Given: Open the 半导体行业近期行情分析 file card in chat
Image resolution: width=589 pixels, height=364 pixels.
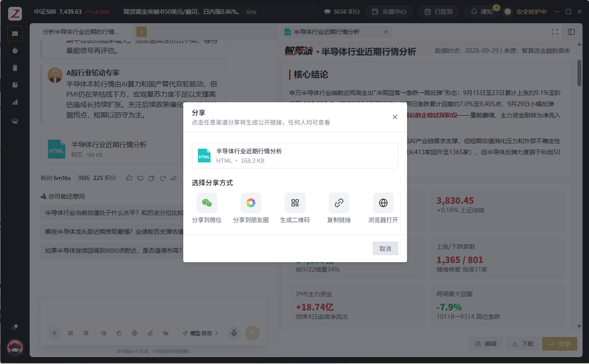Looking at the screenshot, I should pyautogui.click(x=111, y=149).
